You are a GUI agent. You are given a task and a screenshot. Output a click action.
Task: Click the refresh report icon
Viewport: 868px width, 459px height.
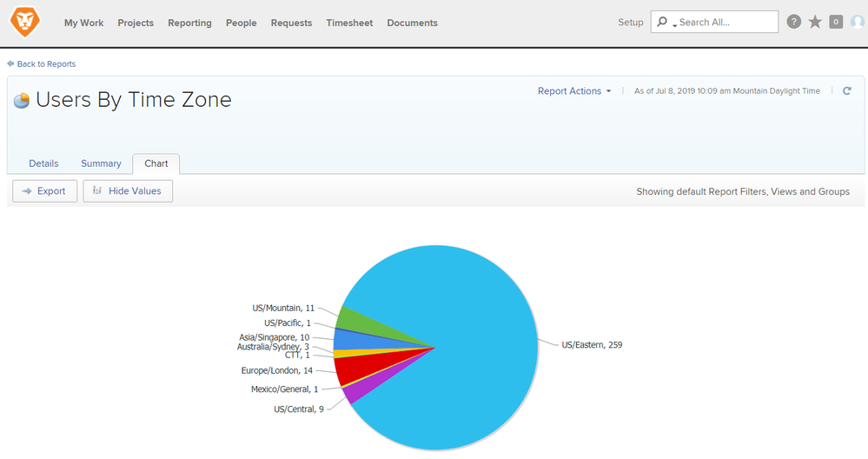click(x=847, y=90)
